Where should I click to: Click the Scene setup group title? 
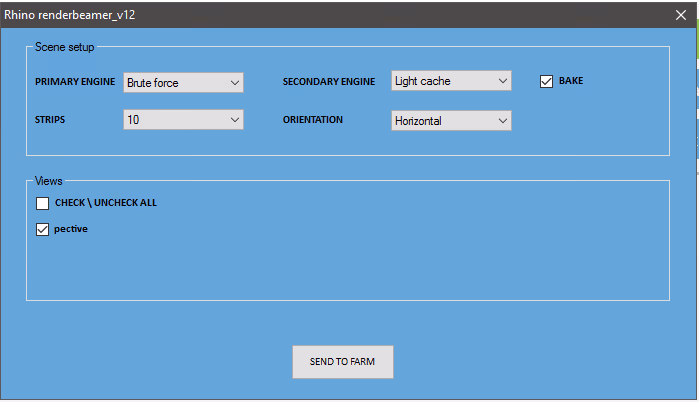click(65, 47)
